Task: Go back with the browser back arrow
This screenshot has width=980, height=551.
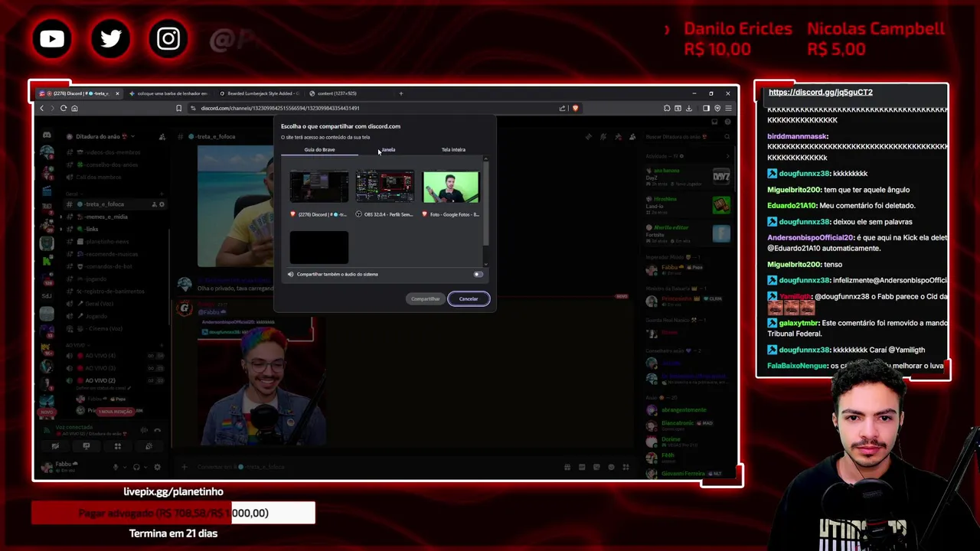Action: (42, 108)
